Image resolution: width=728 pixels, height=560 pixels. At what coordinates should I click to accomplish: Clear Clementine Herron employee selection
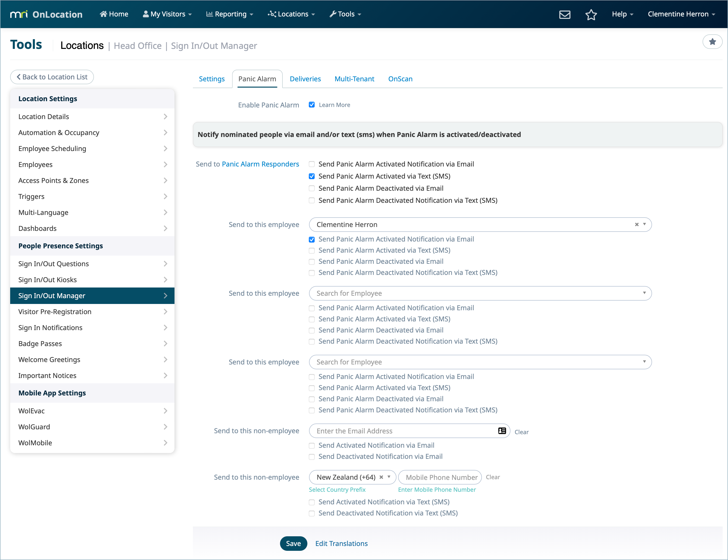pos(636,225)
